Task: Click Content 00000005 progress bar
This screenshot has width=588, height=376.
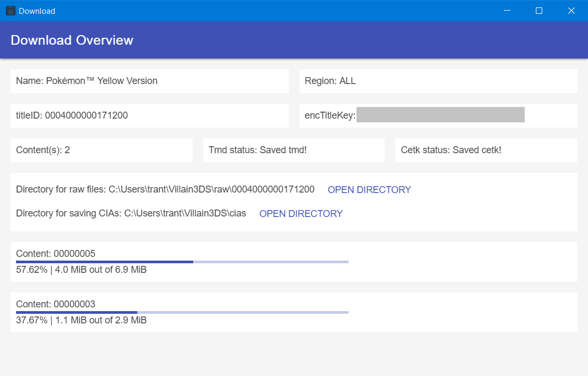Action: (x=182, y=262)
